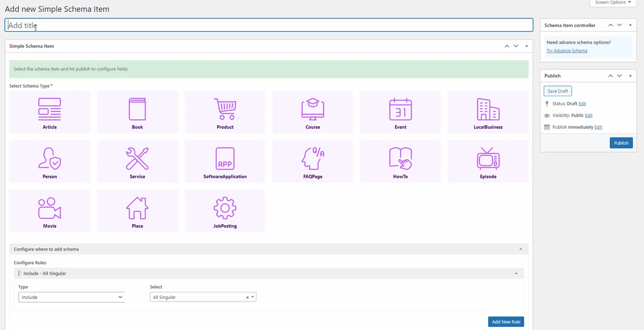Image resolution: width=644 pixels, height=330 pixels.
Task: Select the Article schema type icon
Action: 49,109
